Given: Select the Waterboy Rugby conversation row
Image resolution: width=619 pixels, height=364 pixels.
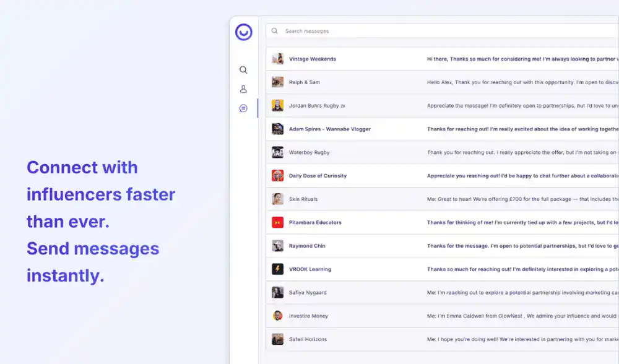Looking at the screenshot, I should (x=309, y=152).
